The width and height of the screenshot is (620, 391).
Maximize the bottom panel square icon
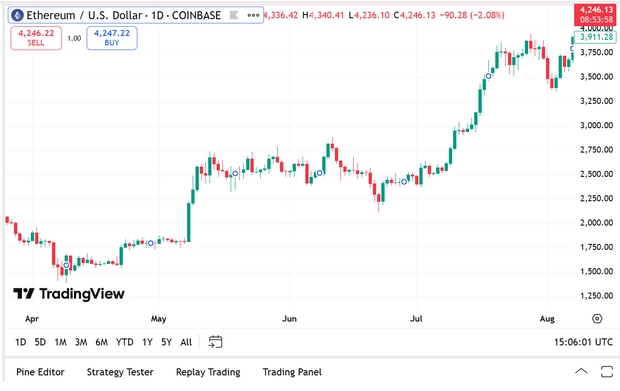tap(607, 372)
